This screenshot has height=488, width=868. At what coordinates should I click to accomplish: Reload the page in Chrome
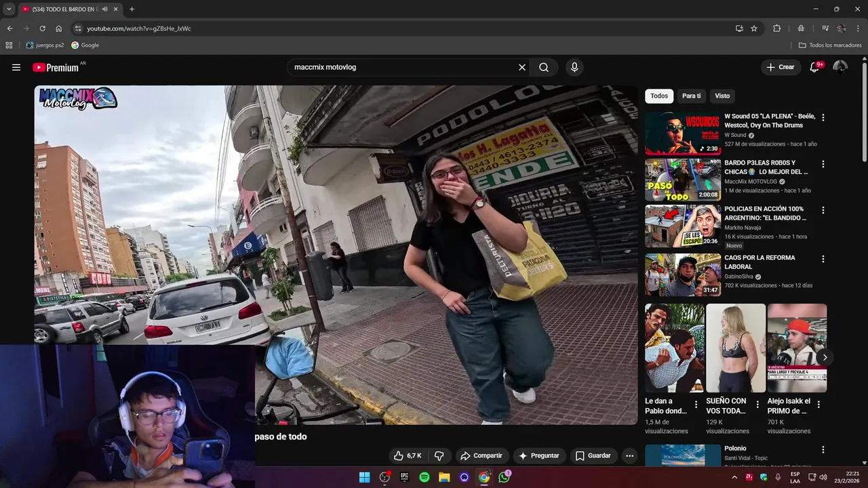pos(42,28)
